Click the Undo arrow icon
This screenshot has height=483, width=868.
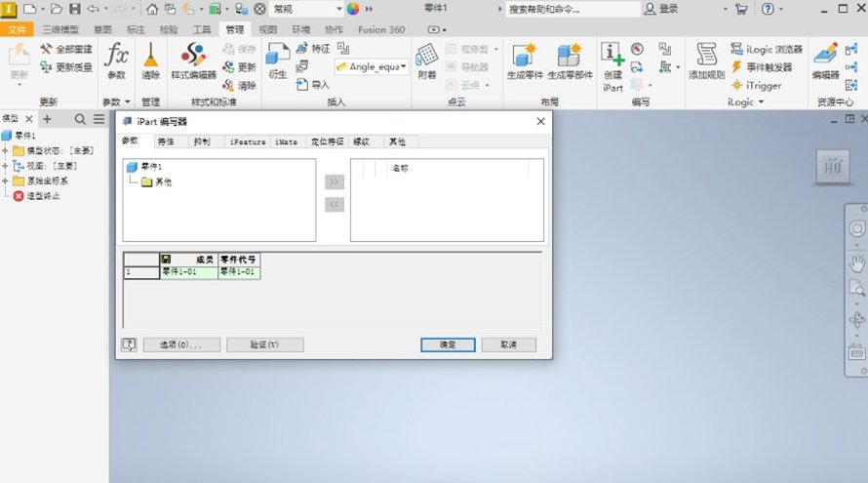(93, 9)
